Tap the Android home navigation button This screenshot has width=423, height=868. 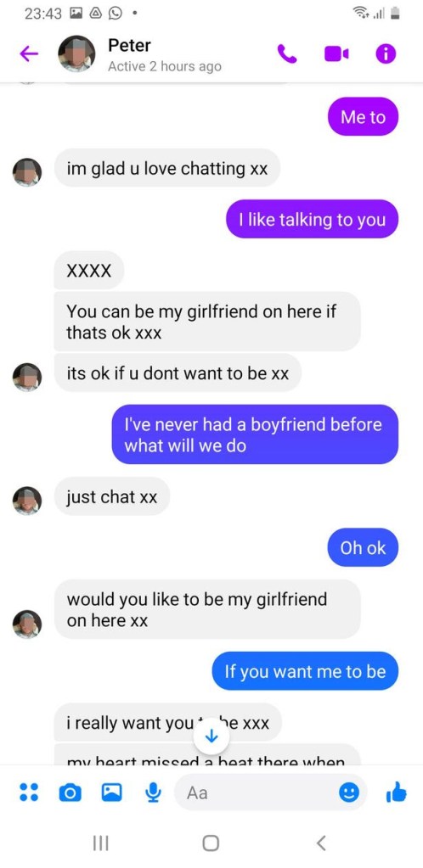tap(211, 843)
